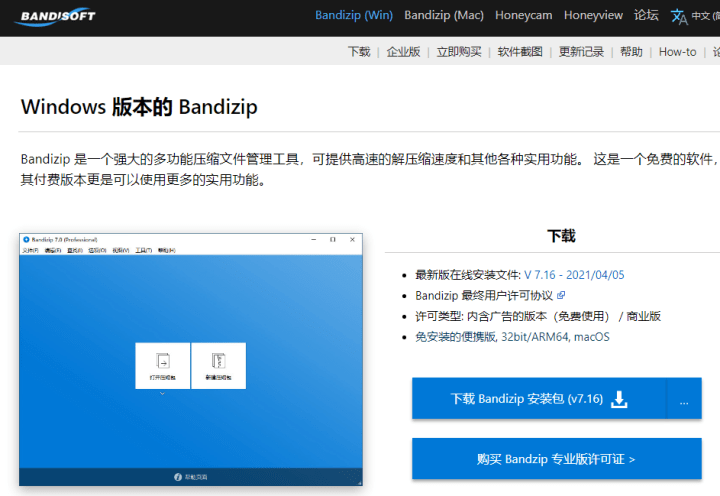Click the external link icon beside license agreement
The image size is (720, 496).
click(x=561, y=295)
